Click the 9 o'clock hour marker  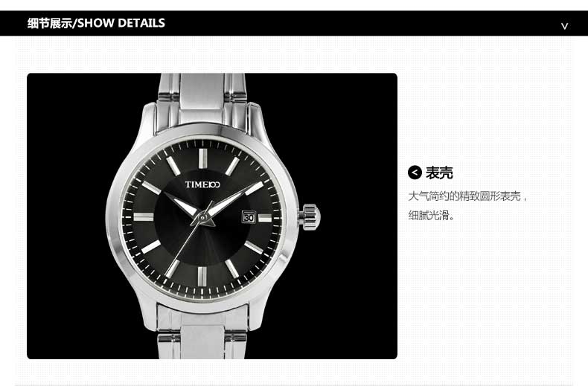[144, 216]
